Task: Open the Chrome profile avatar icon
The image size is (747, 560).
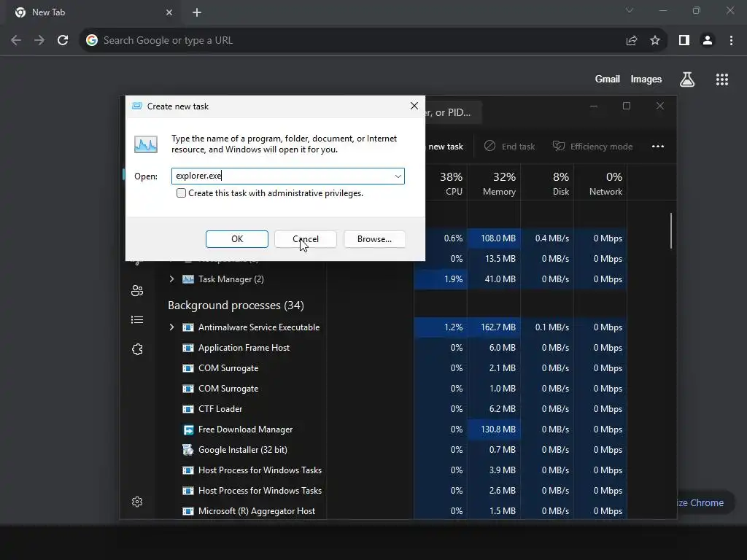Action: (708, 41)
